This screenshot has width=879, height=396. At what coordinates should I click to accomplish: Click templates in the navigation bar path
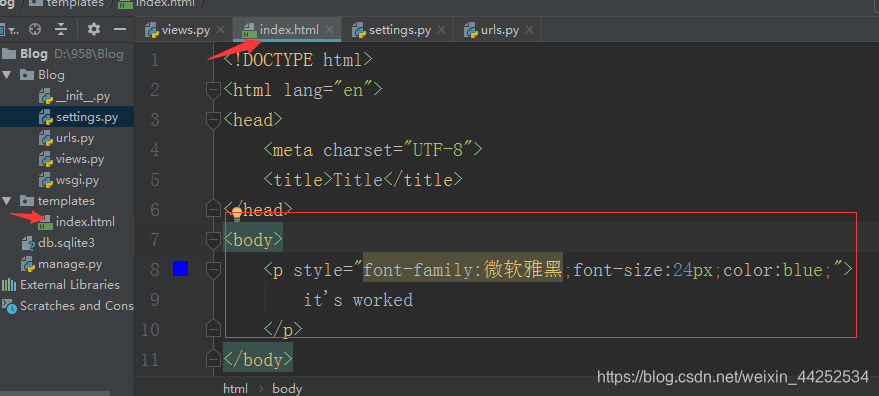click(x=75, y=3)
